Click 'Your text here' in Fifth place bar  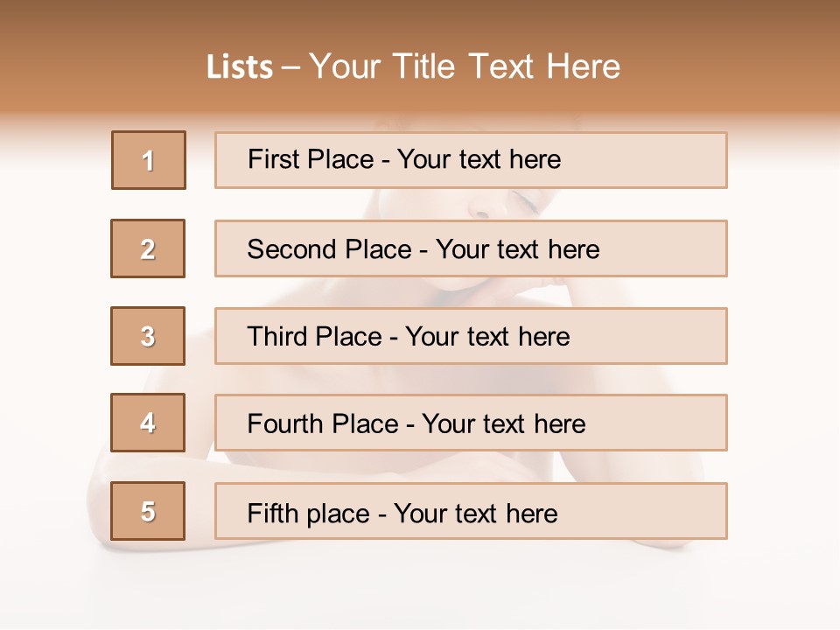(x=476, y=513)
